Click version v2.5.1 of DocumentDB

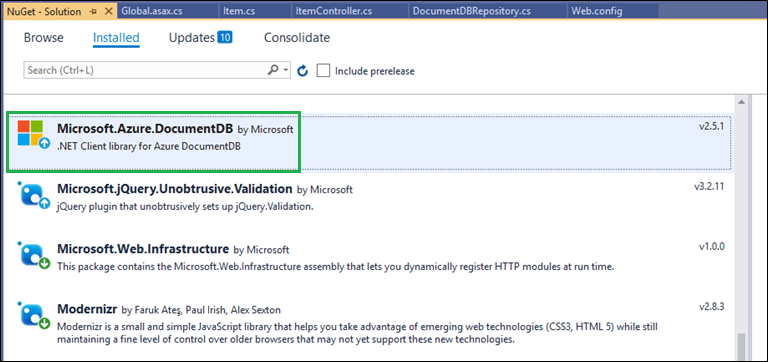(711, 126)
